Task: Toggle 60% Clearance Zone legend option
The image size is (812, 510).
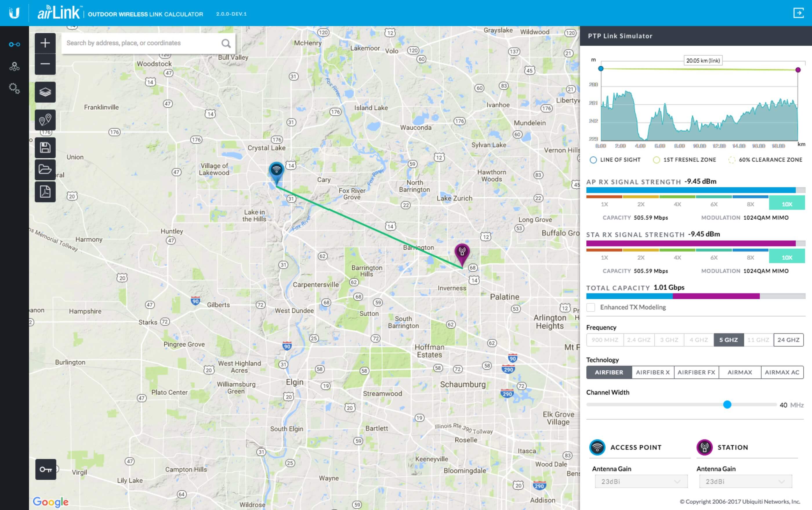Action: (765, 160)
